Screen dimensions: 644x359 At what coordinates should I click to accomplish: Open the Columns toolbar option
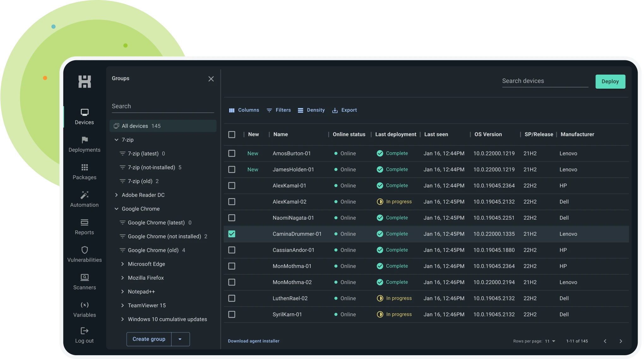tap(244, 110)
